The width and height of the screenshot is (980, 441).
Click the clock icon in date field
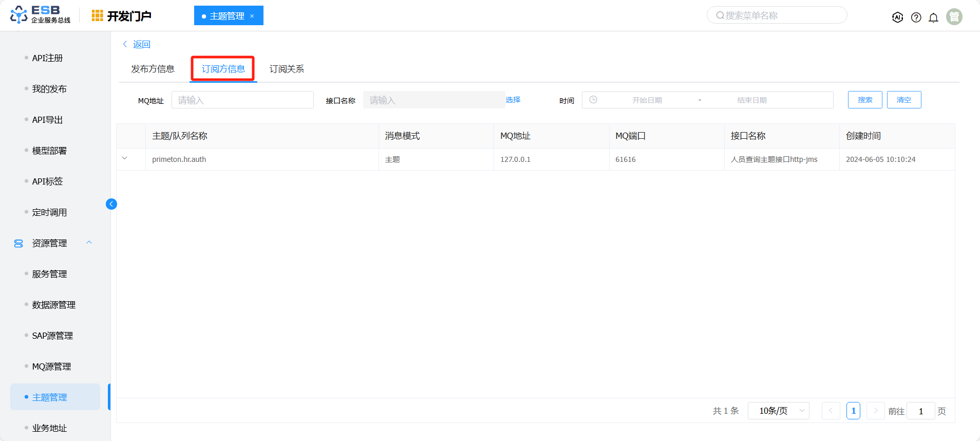tap(593, 100)
